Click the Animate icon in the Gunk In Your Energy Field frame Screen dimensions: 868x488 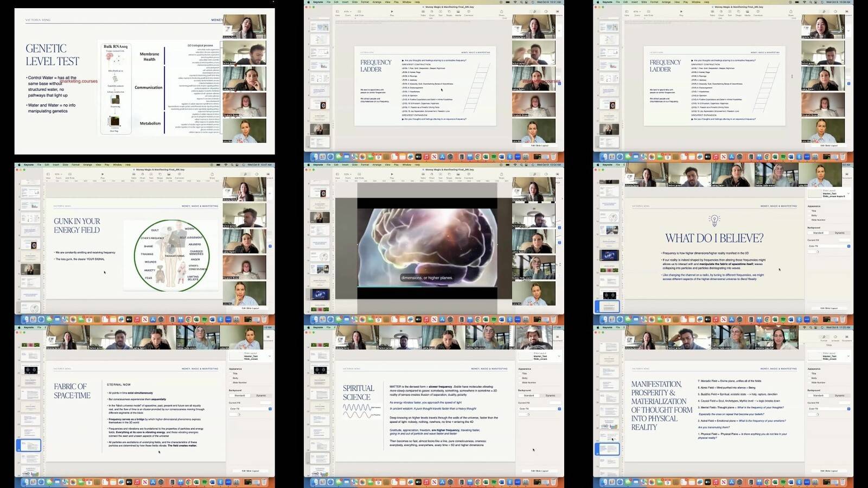[x=257, y=174]
